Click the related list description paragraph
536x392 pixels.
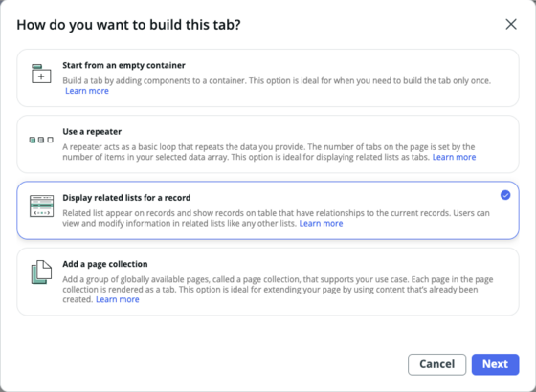pos(276,218)
